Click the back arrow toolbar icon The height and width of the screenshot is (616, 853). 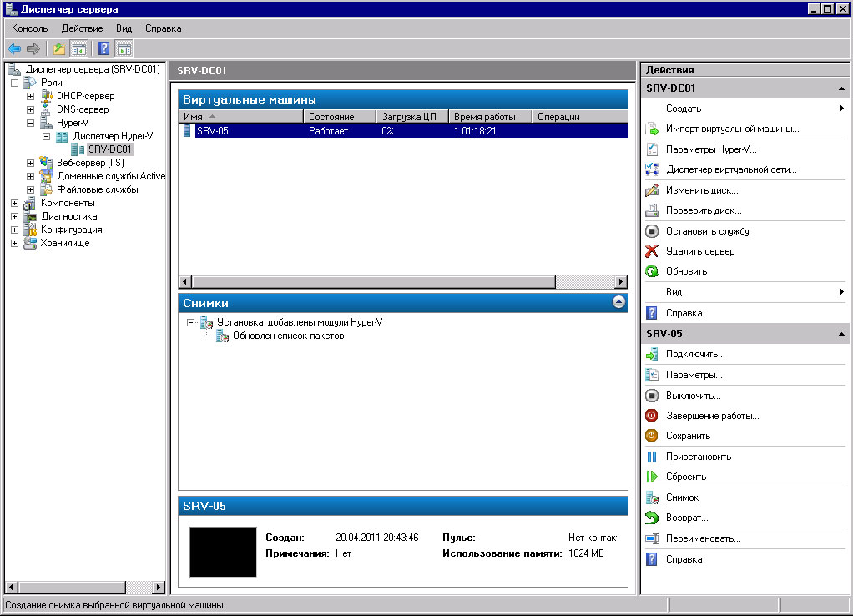14,48
